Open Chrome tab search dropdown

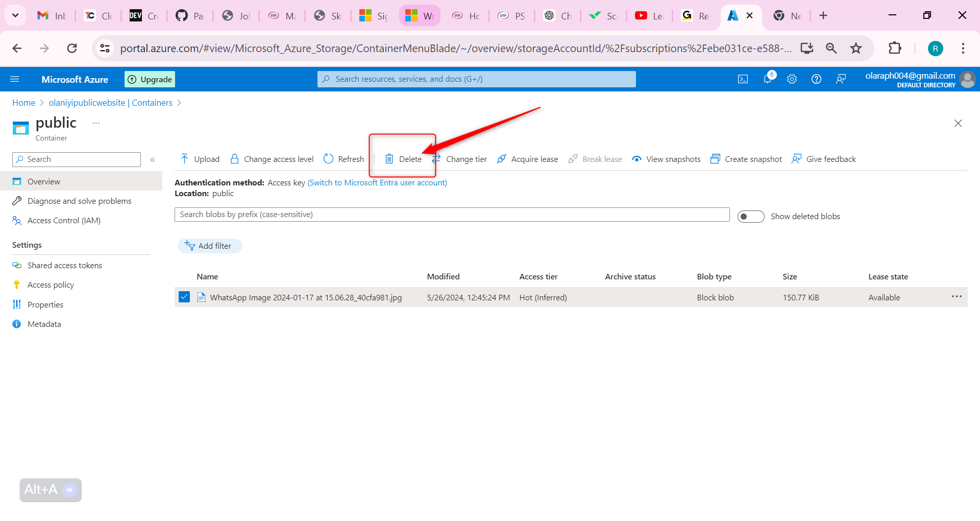[x=15, y=15]
